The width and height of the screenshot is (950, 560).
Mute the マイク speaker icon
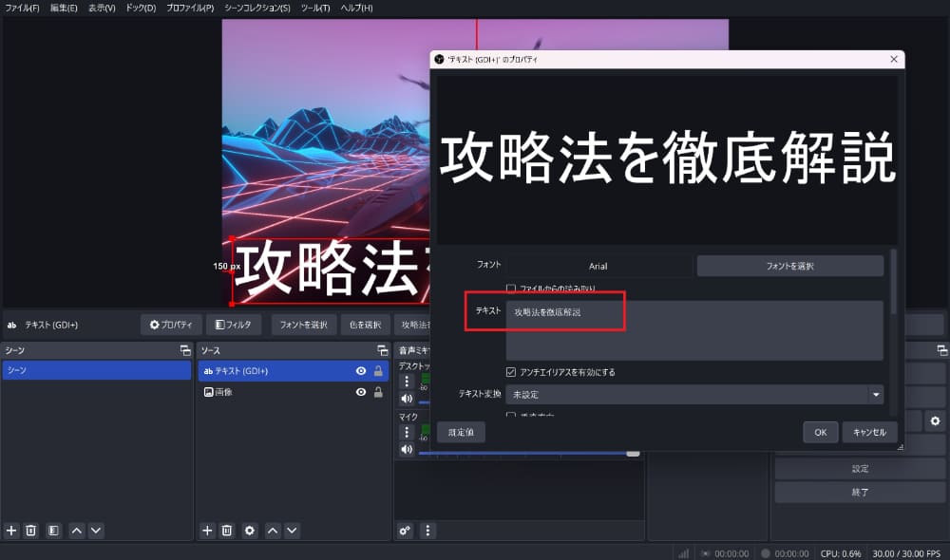point(407,449)
